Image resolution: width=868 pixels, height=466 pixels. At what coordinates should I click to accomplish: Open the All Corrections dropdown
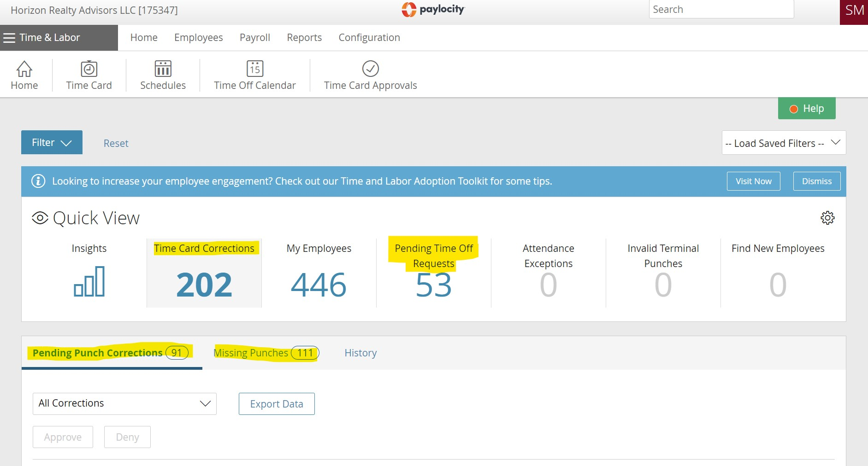point(124,404)
